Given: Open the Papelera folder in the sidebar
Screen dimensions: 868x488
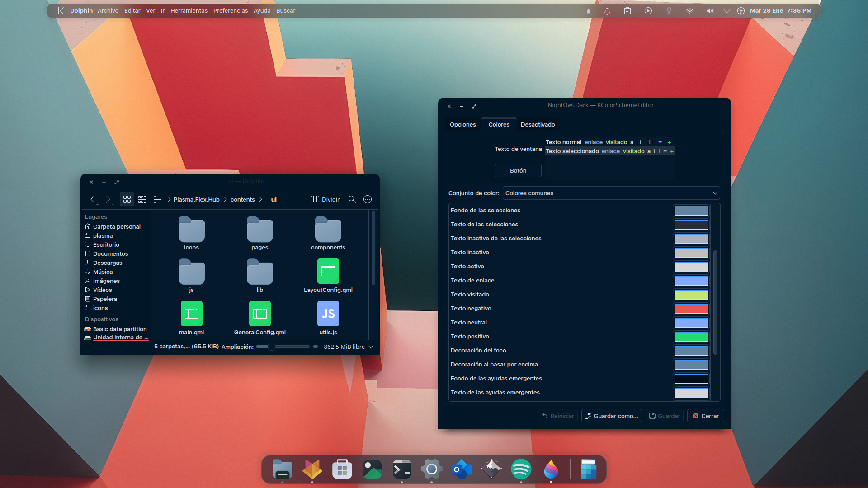Looking at the screenshot, I should [104, 299].
